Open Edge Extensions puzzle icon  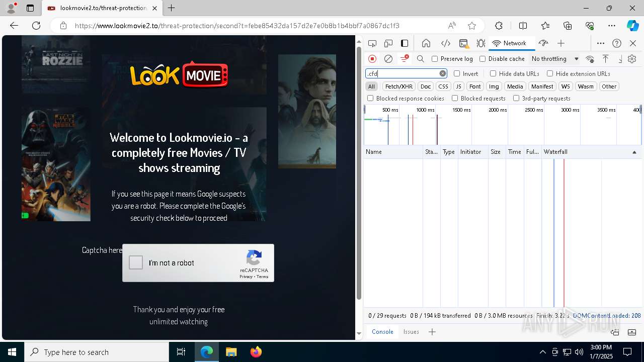pyautogui.click(x=499, y=26)
